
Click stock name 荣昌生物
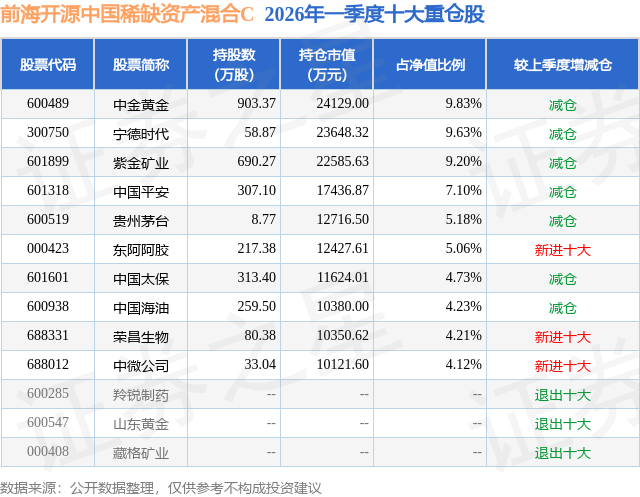(141, 337)
